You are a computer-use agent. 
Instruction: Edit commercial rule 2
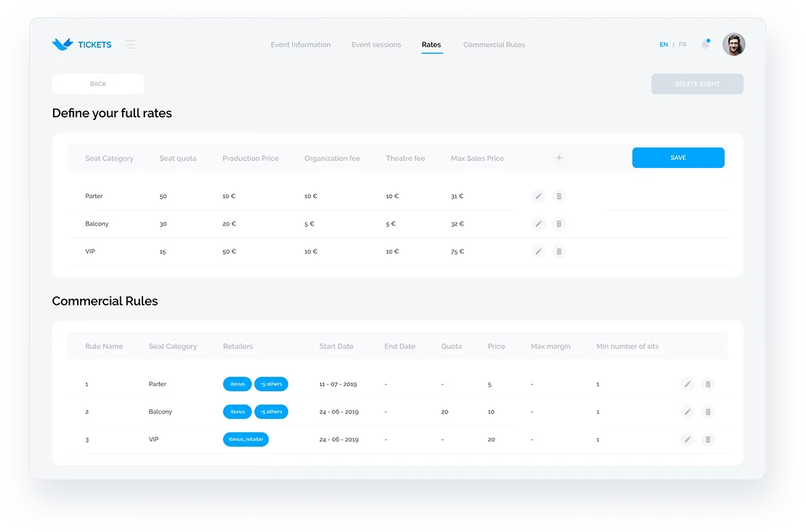687,412
